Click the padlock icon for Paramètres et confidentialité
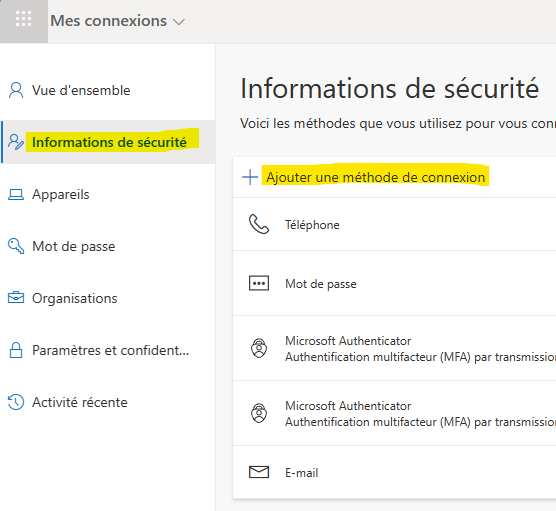This screenshot has height=511, width=556. coord(16,350)
